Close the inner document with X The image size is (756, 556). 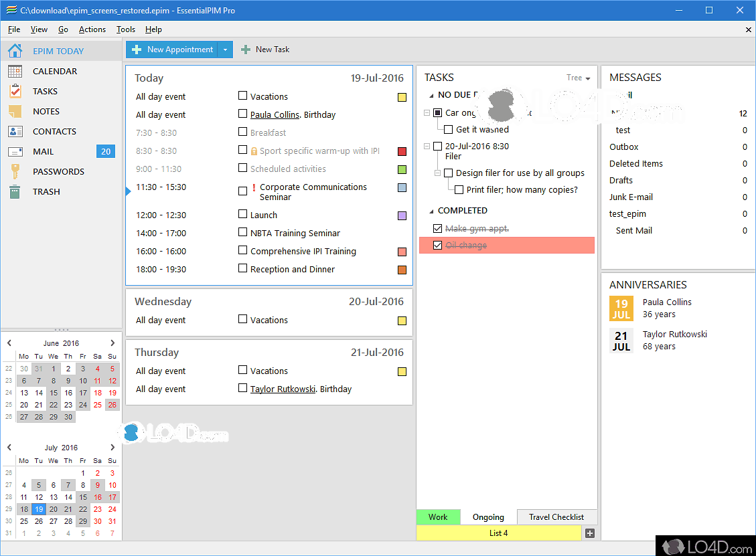click(748, 30)
